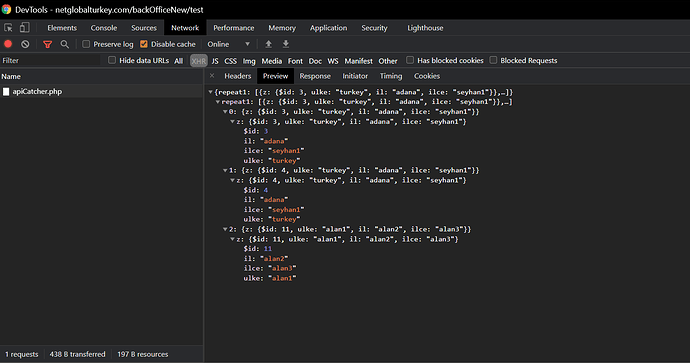Open the Memory panel
Screen dimensions: 690x363
(282, 28)
